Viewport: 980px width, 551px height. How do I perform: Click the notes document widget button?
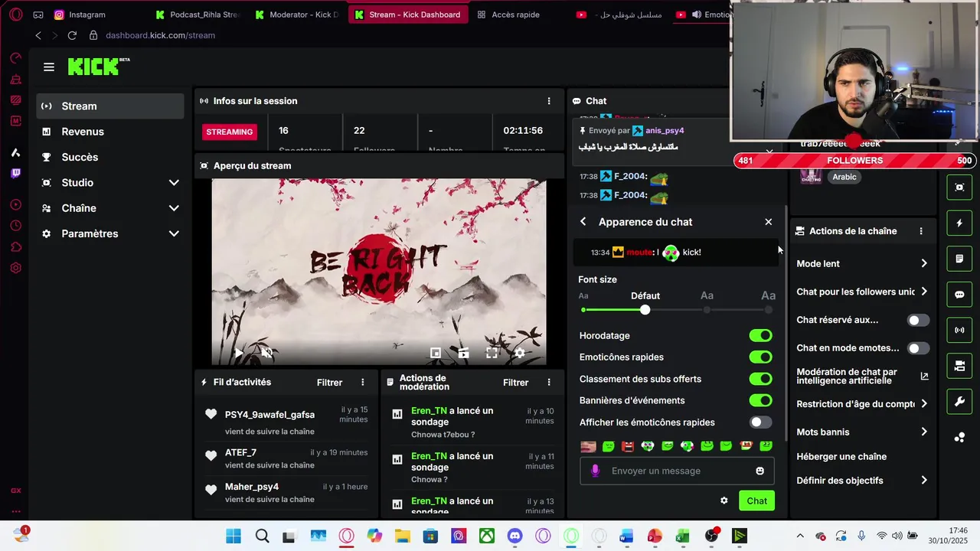pyautogui.click(x=959, y=259)
